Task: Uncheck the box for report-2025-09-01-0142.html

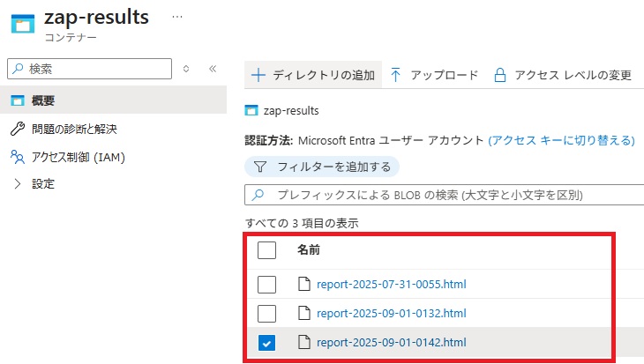Action: pyautogui.click(x=266, y=343)
